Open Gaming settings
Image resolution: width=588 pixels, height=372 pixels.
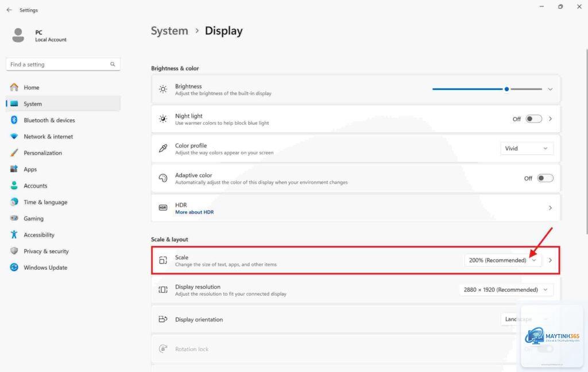click(33, 219)
